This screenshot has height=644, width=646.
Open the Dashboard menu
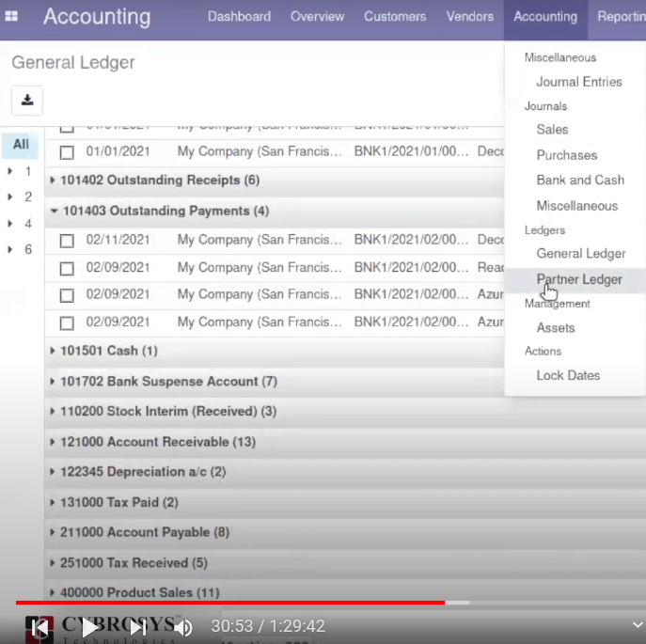pyautogui.click(x=240, y=17)
